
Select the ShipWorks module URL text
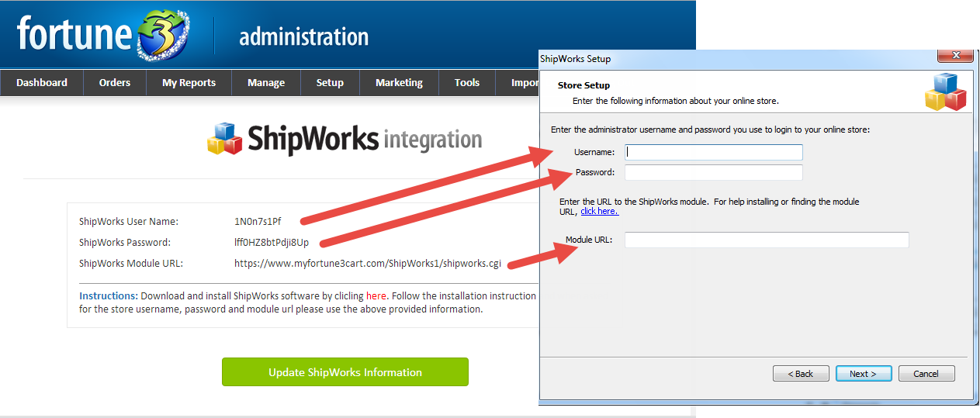[x=368, y=264]
